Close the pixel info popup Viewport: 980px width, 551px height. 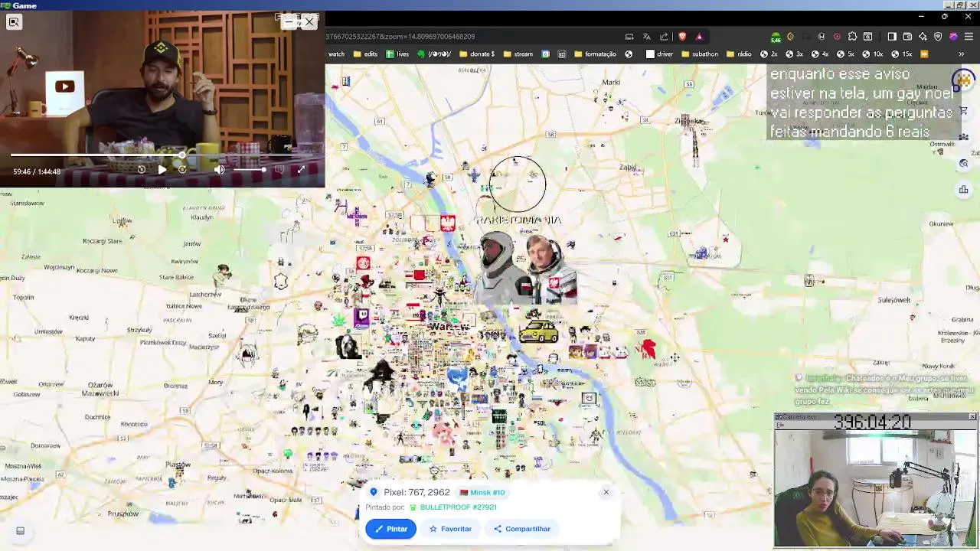coord(606,492)
